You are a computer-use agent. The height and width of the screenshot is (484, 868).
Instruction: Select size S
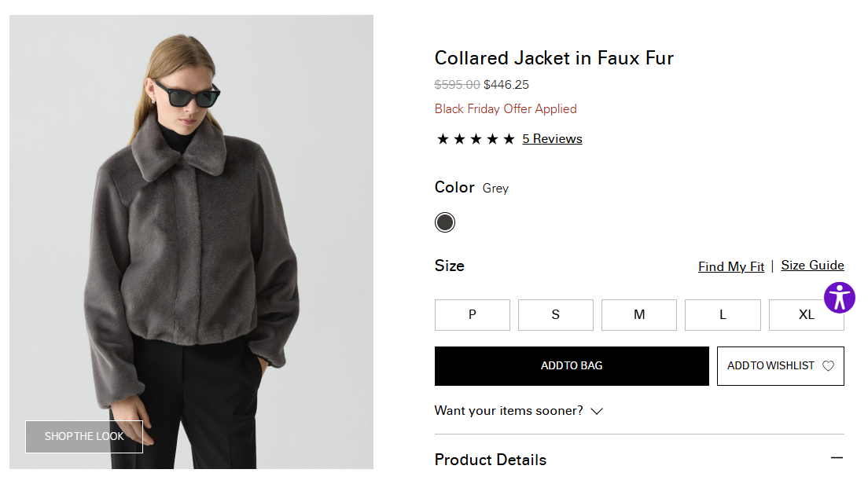(555, 315)
